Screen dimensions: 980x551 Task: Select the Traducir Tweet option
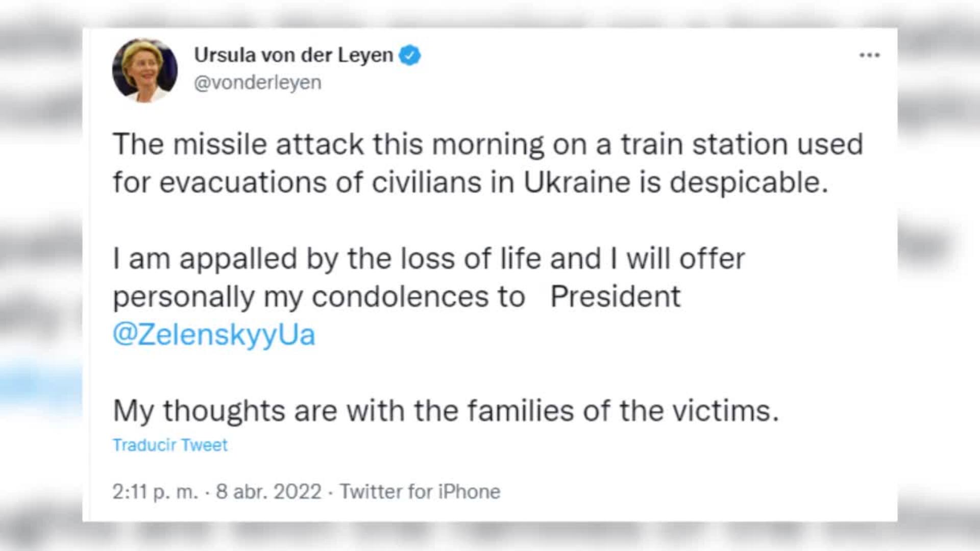[170, 444]
